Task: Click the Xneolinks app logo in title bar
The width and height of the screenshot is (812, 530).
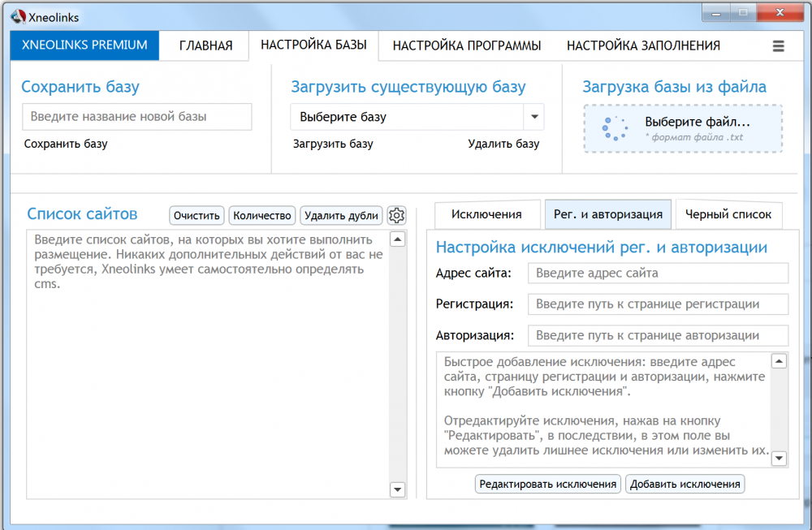Action: 19,17
